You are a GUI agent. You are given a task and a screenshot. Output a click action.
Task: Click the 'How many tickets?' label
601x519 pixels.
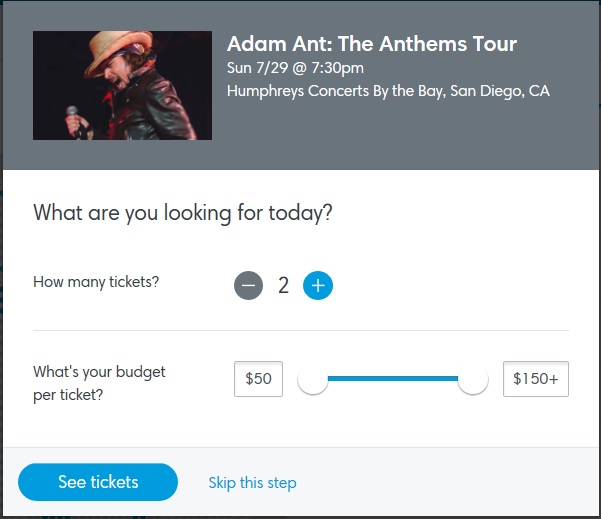pyautogui.click(x=96, y=282)
